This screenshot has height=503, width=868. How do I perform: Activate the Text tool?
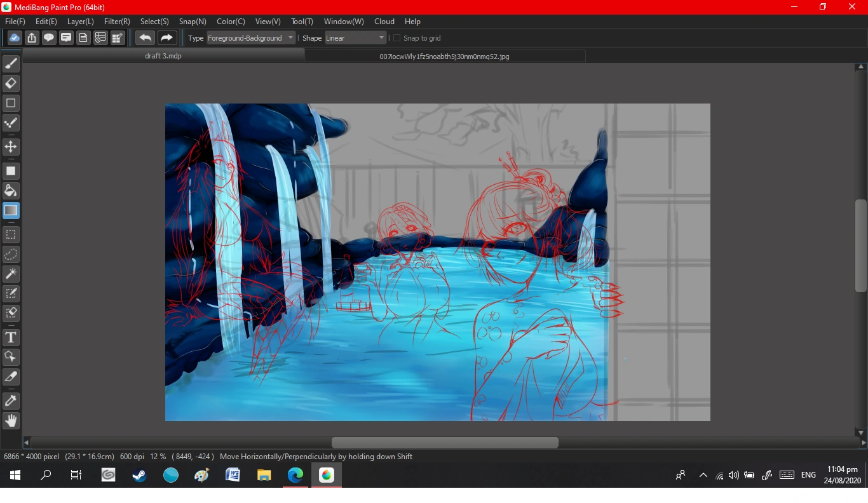[x=11, y=337]
